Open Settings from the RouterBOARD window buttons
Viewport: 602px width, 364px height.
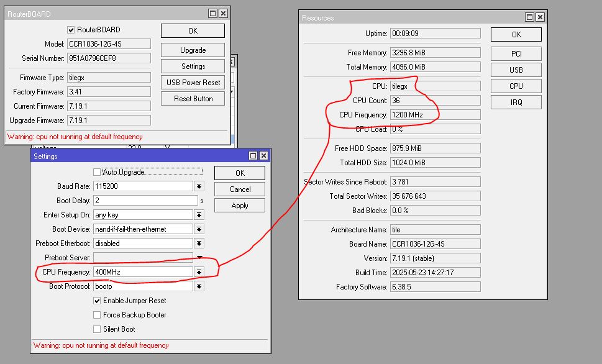click(x=193, y=66)
